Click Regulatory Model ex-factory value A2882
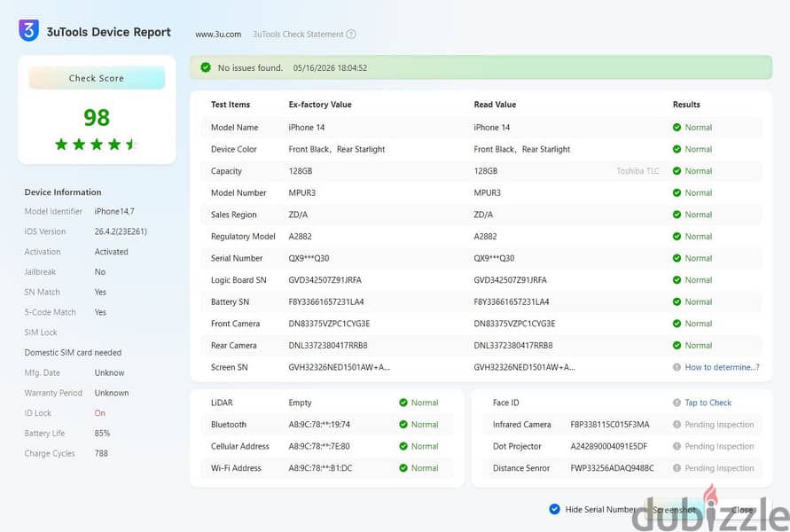Viewport: 790px width, 532px height. coord(301,236)
